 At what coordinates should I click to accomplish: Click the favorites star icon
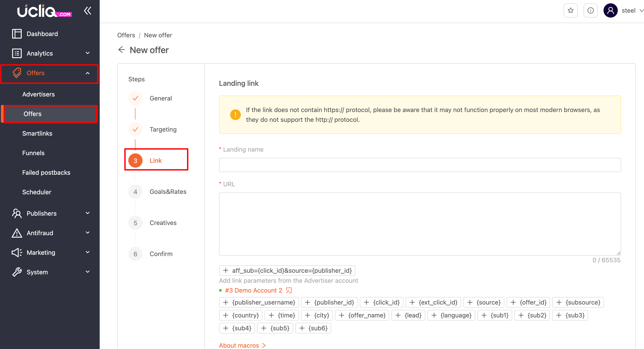click(570, 10)
